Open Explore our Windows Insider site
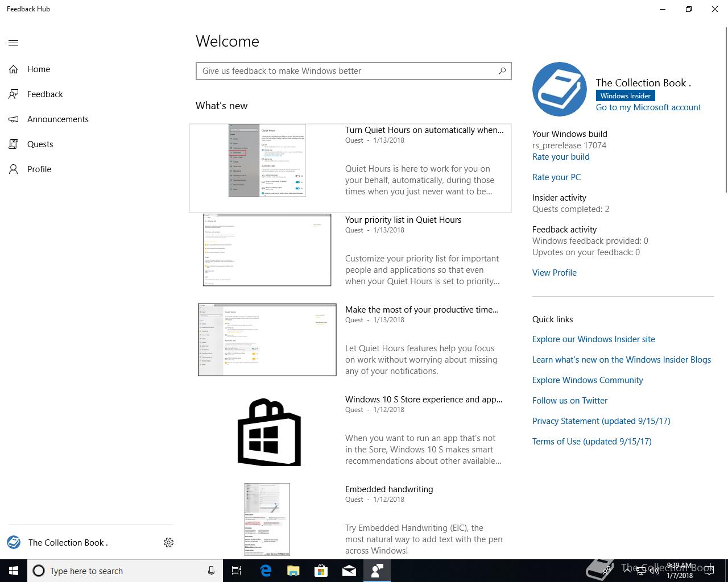 coord(594,339)
